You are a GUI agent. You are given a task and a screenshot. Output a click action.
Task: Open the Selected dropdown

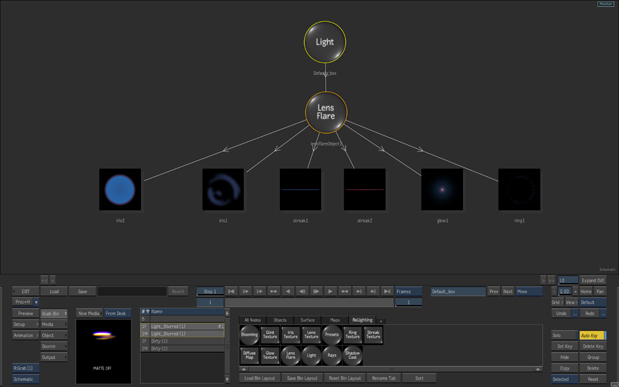pos(565,379)
